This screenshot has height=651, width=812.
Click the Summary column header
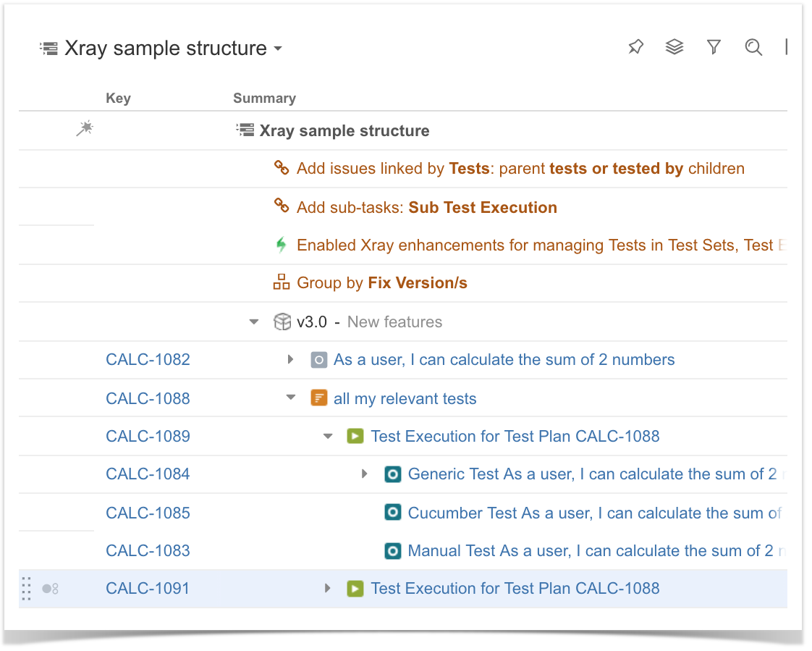(264, 98)
